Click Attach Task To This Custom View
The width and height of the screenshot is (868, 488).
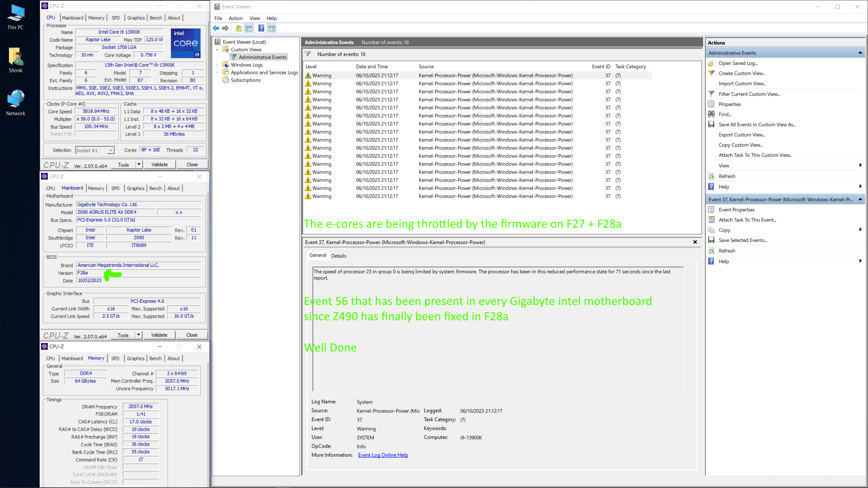tap(755, 155)
